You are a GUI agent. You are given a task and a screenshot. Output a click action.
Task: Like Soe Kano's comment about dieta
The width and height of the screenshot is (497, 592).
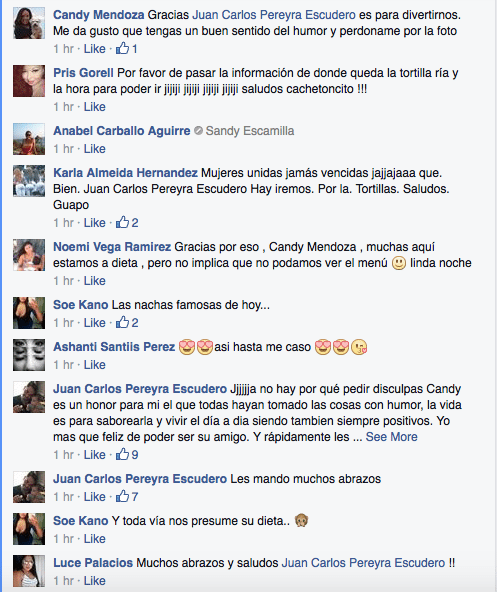pyautogui.click(x=94, y=539)
